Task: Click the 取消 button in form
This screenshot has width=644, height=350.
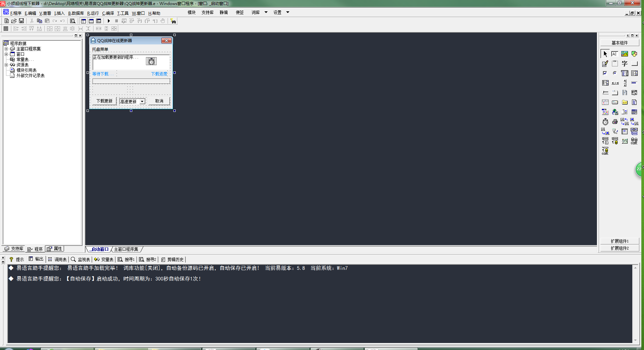Action: coord(159,101)
